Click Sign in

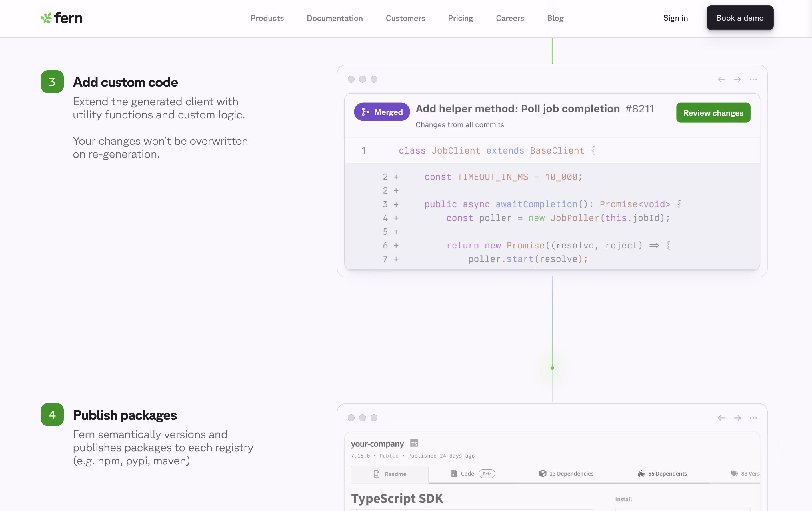675,18
